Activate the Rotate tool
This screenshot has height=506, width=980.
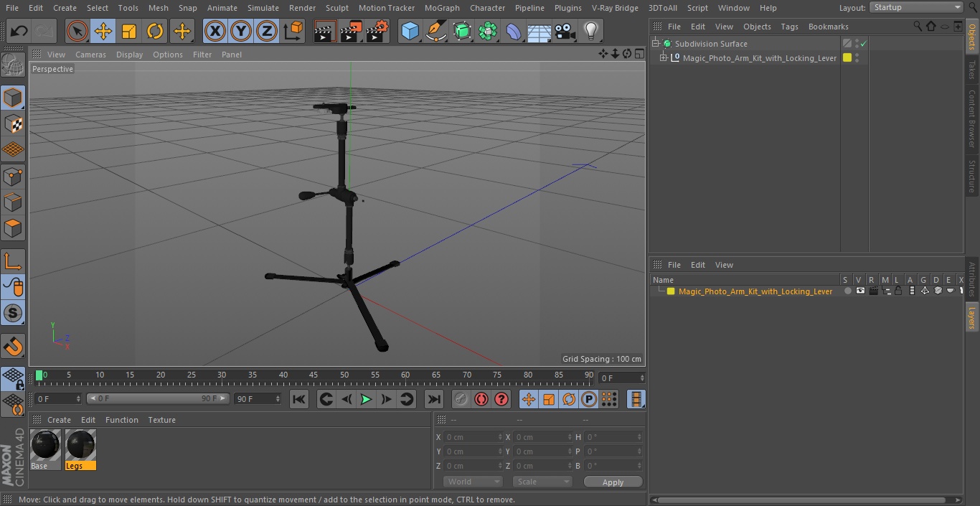[x=156, y=31]
